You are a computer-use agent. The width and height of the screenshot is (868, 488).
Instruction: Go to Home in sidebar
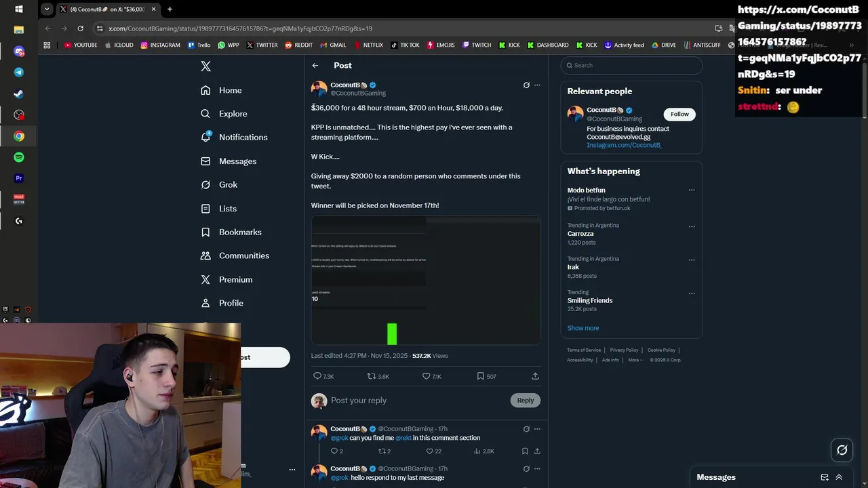[221, 90]
